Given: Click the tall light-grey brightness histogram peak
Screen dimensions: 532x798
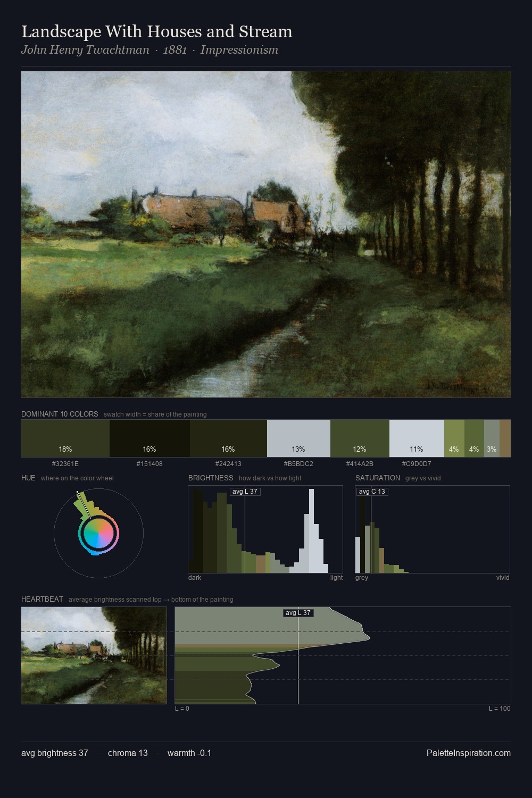Looking at the screenshot, I should pyautogui.click(x=311, y=532).
